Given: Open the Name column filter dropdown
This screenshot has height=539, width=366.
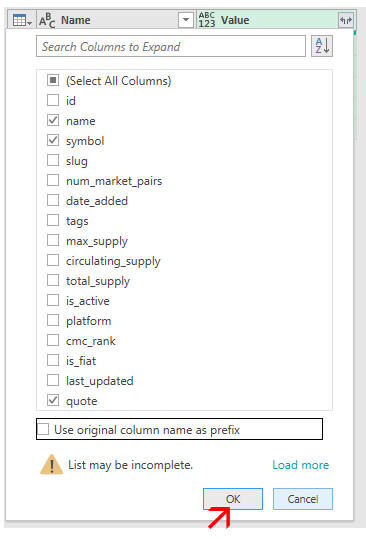Looking at the screenshot, I should (186, 20).
